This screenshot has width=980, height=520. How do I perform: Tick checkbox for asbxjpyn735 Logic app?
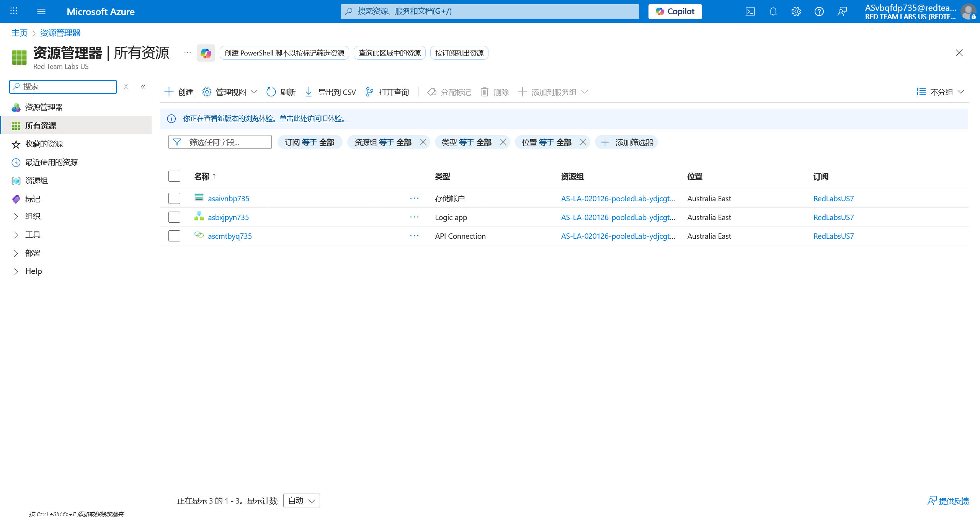click(x=174, y=217)
